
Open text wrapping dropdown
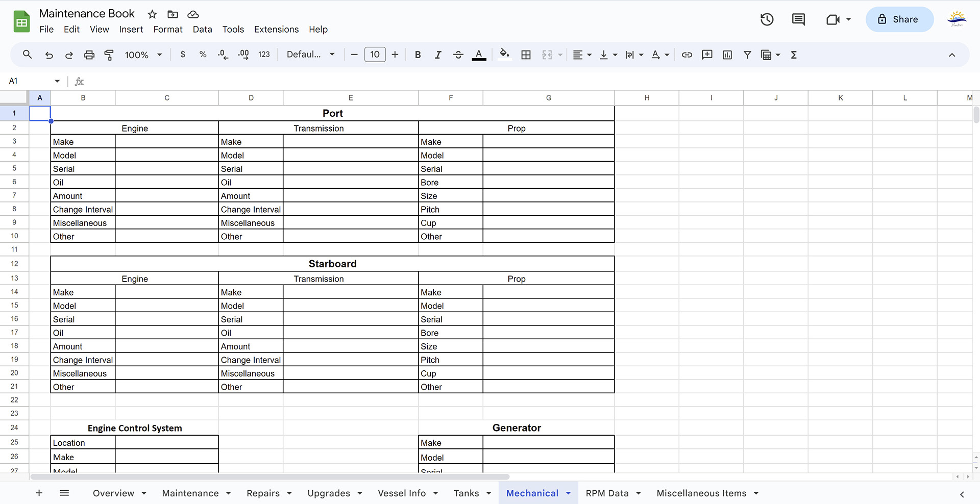tap(634, 55)
